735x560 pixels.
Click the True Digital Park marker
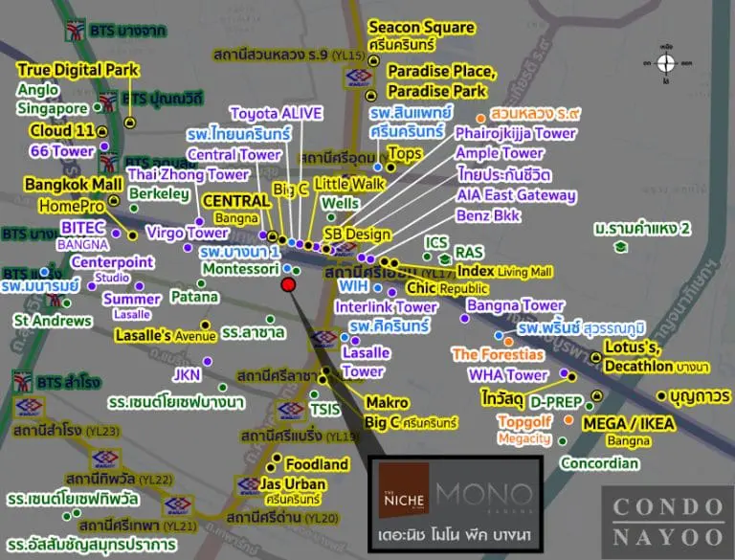pos(130,123)
